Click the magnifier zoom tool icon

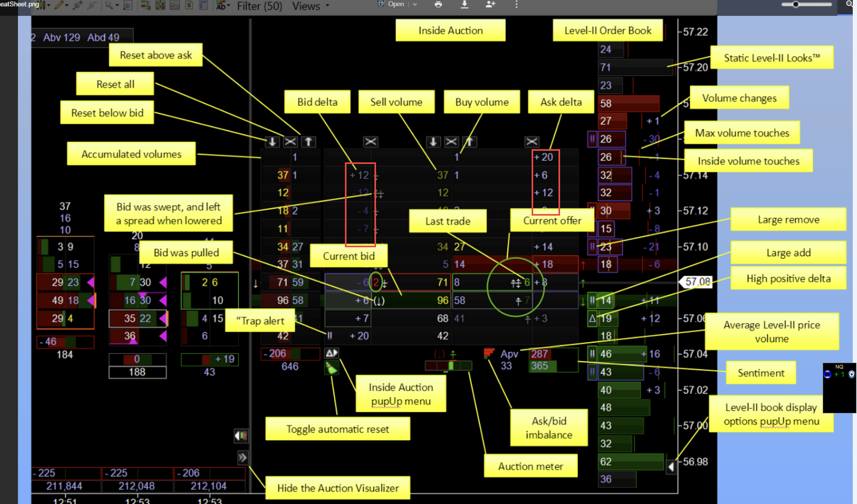128,5
